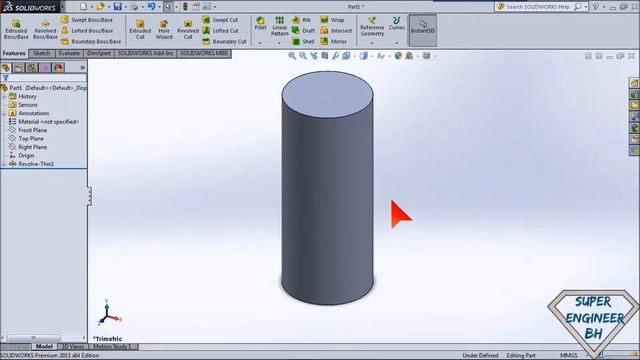The height and width of the screenshot is (360, 640).
Task: Apply the Fillet feature
Action: pos(260,23)
